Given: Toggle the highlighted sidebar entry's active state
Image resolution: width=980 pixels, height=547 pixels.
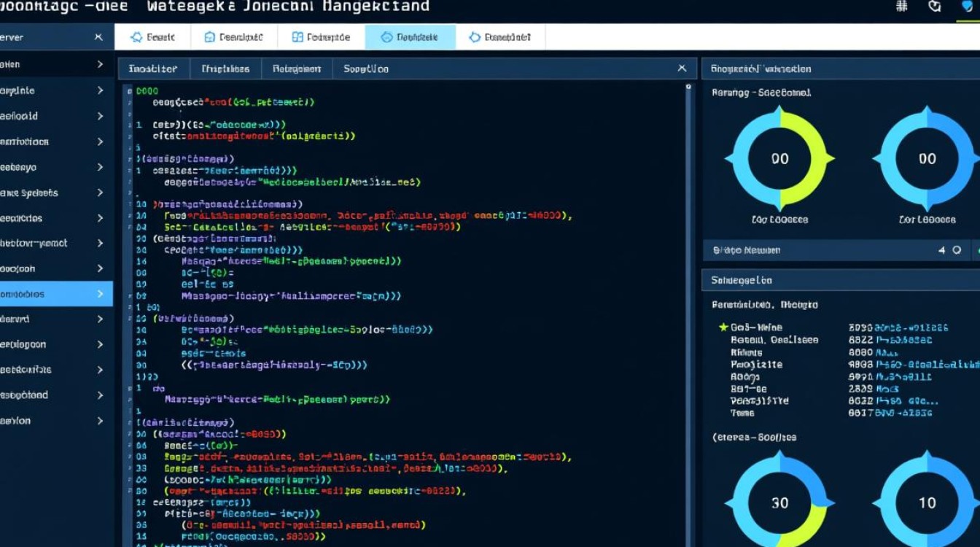Looking at the screenshot, I should click(x=44, y=293).
